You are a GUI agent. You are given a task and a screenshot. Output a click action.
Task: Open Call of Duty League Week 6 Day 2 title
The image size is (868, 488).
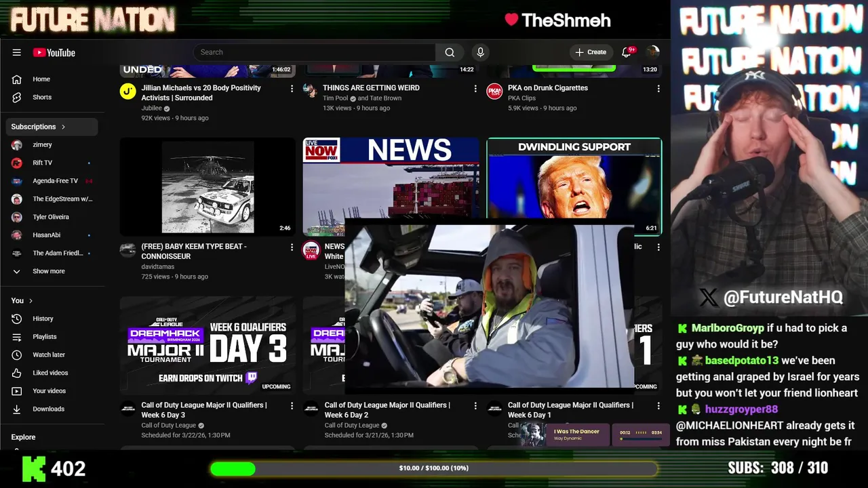(x=387, y=410)
